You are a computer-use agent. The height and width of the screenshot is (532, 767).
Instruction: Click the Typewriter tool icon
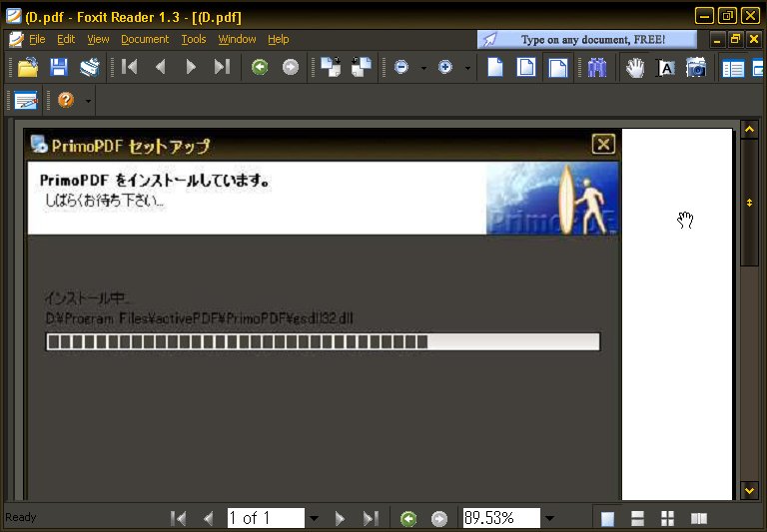tap(26, 100)
